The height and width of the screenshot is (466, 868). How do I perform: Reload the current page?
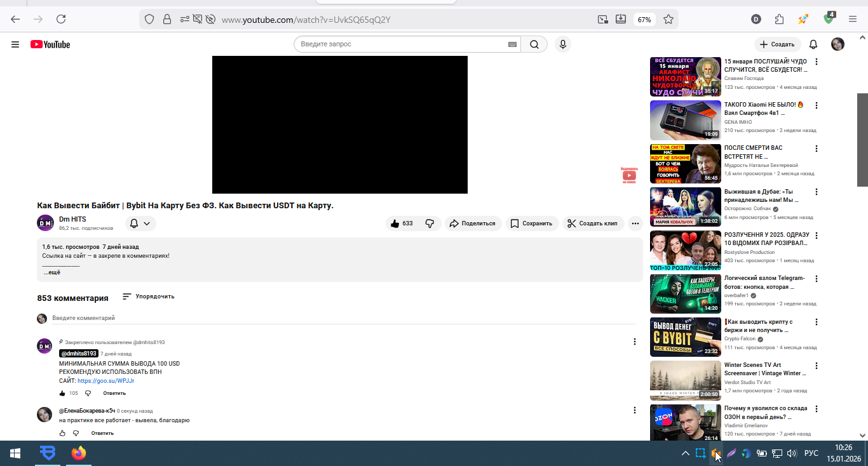(61, 19)
